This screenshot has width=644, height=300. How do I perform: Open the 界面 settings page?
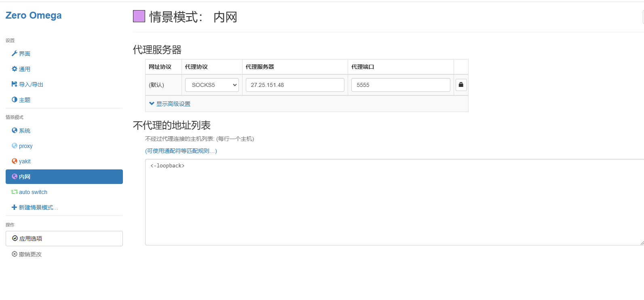[x=64, y=54]
